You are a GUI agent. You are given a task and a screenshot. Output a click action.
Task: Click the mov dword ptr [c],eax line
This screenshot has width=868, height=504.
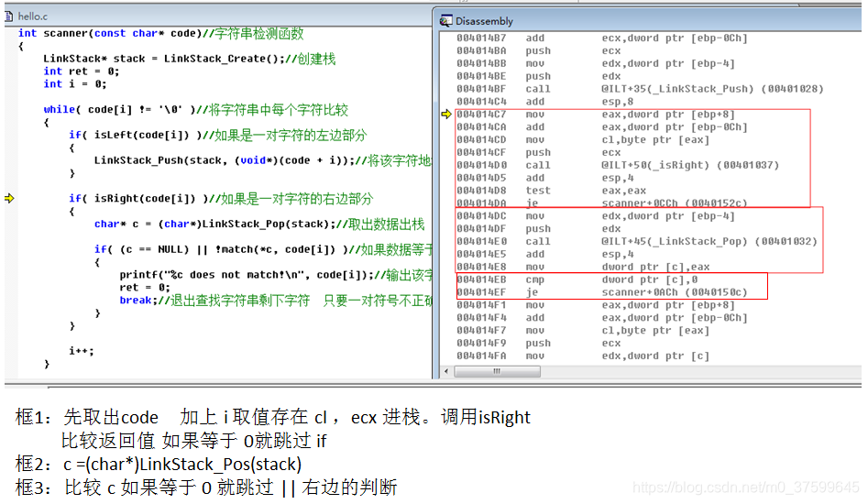point(584,268)
